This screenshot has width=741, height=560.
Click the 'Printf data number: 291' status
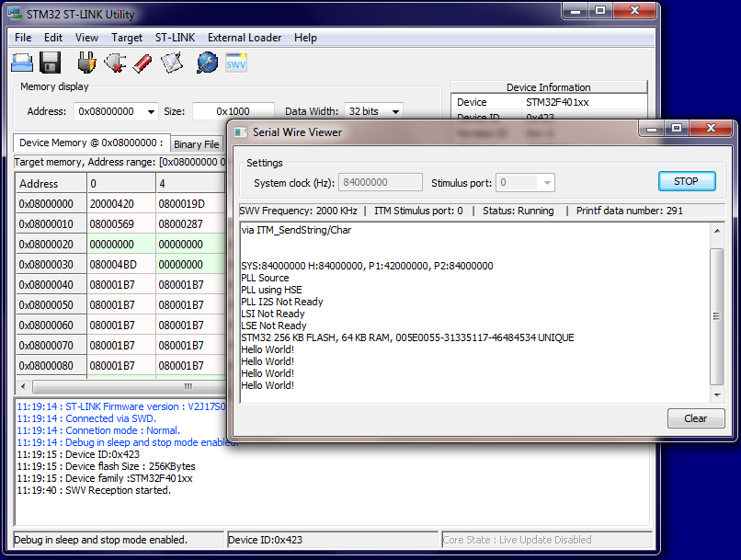630,211
